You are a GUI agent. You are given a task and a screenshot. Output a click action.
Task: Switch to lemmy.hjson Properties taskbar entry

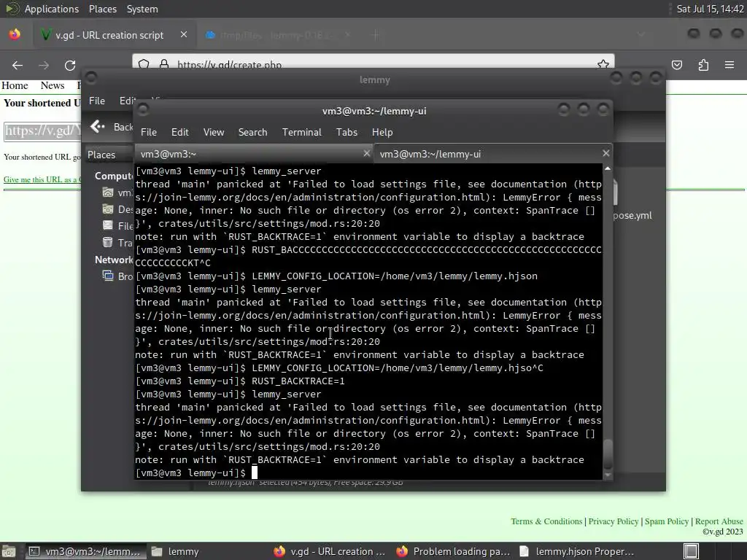coord(577,551)
